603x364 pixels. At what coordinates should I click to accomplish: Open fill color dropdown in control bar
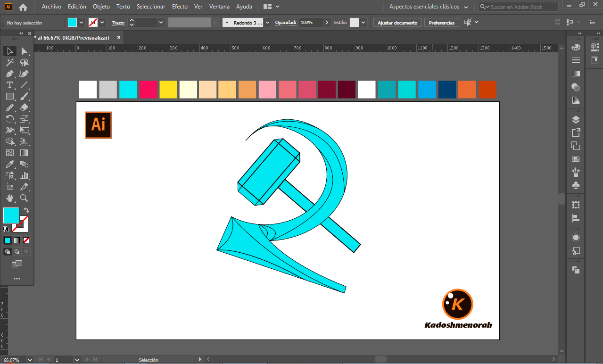pos(82,23)
